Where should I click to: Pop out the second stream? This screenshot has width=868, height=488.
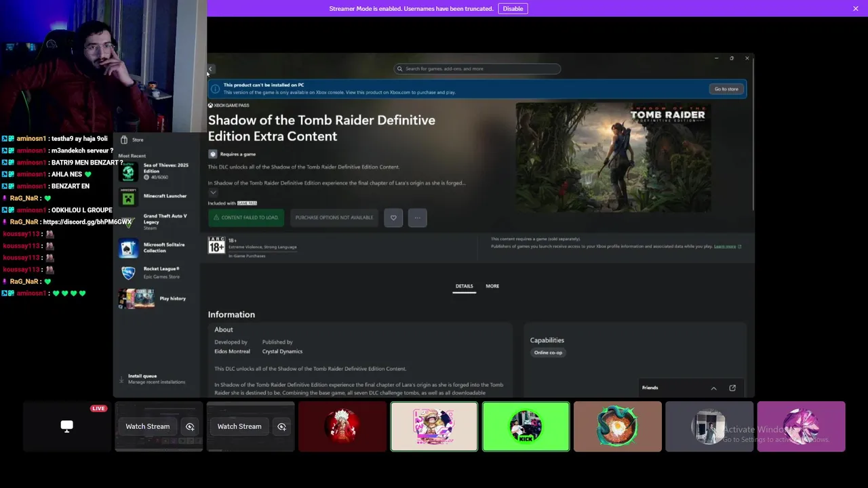281,426
